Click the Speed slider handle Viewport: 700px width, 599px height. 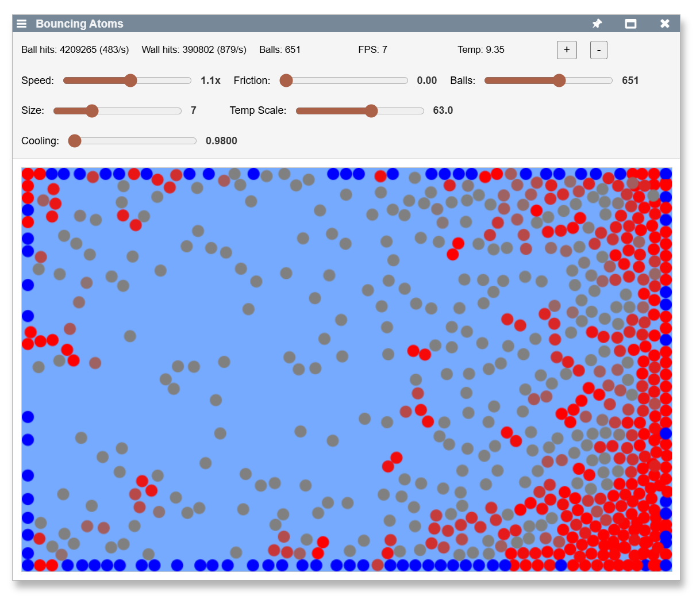[130, 80]
